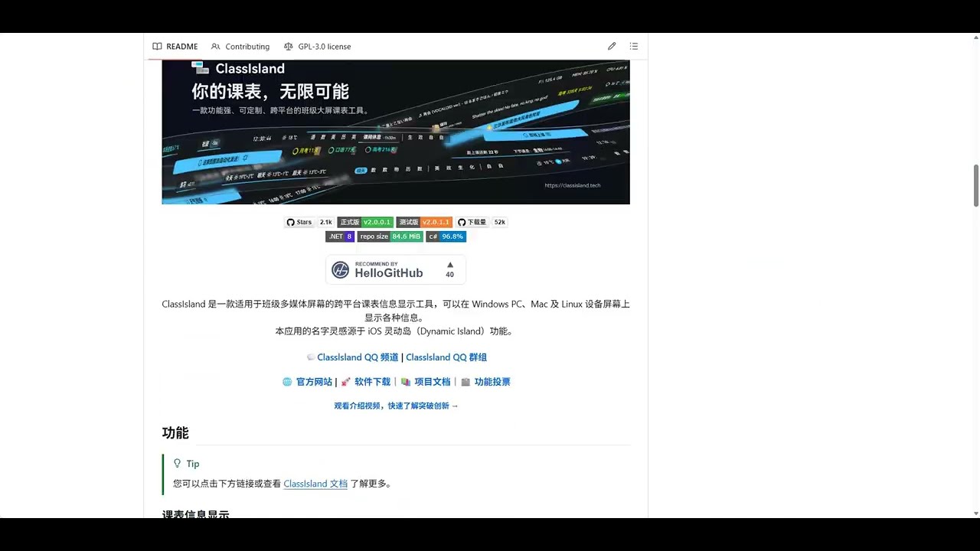Viewport: 980px width, 551px height.
Task: Click the 'Tip' label text
Action: (193, 464)
